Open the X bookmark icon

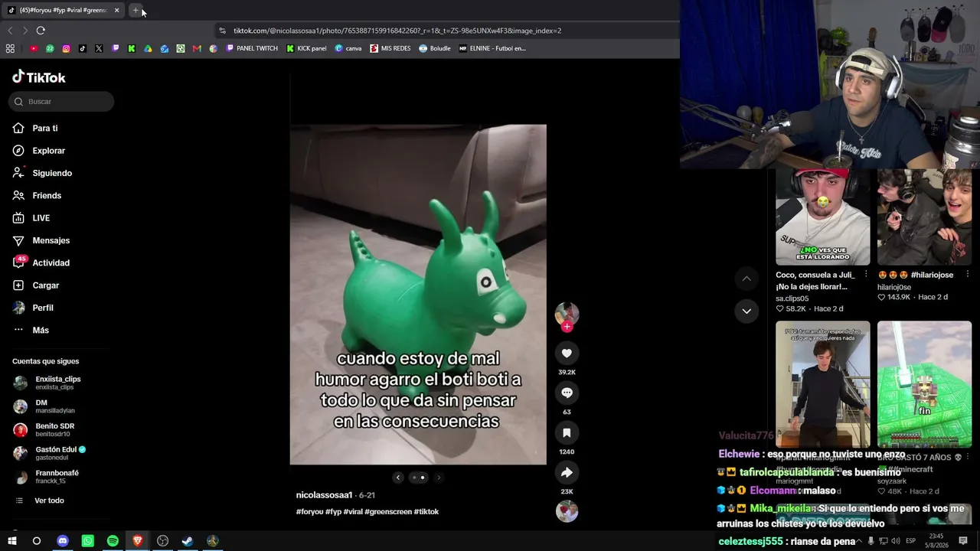99,48
